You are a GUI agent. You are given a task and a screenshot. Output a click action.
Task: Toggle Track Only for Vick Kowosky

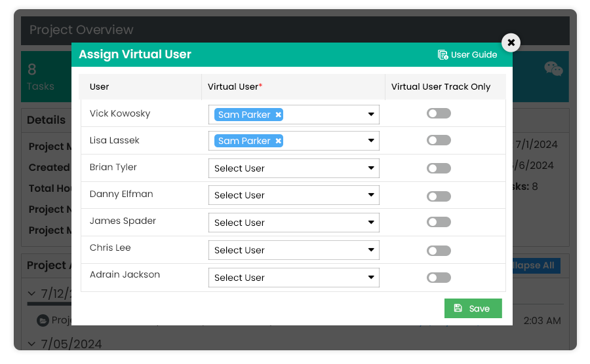(439, 113)
